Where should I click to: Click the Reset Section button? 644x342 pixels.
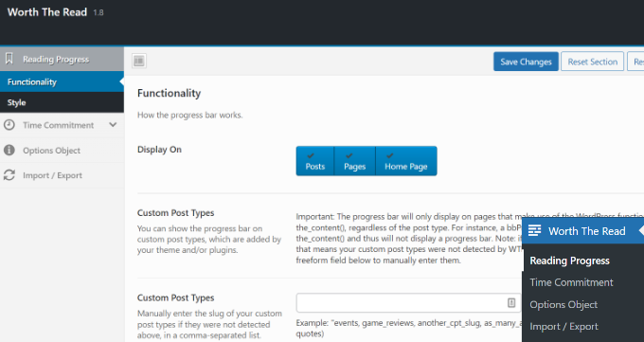point(592,62)
